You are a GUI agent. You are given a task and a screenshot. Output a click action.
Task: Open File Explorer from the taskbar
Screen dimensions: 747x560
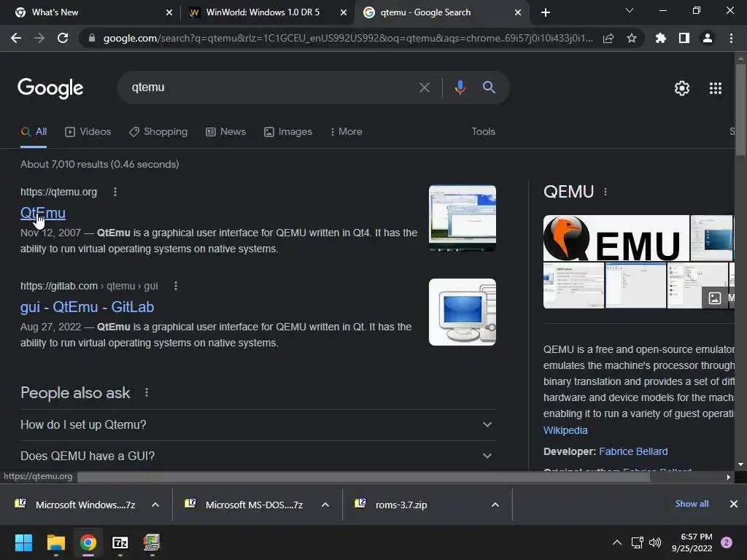coord(55,542)
